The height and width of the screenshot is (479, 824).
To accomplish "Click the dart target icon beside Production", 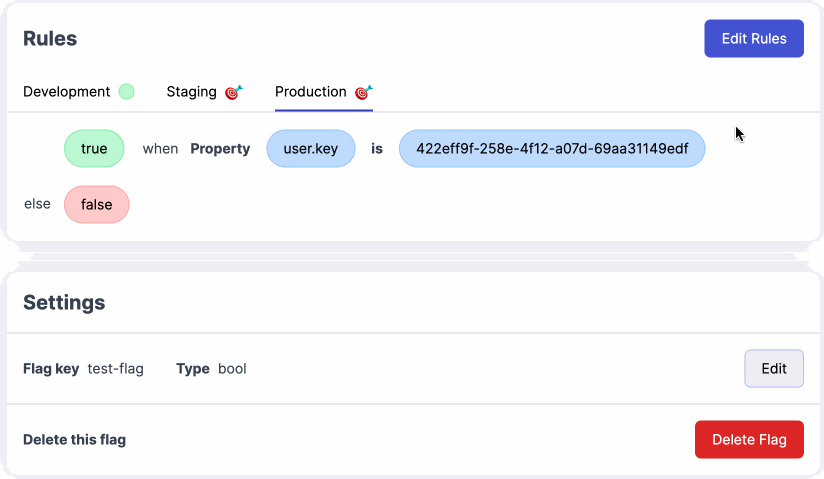I will pyautogui.click(x=364, y=92).
